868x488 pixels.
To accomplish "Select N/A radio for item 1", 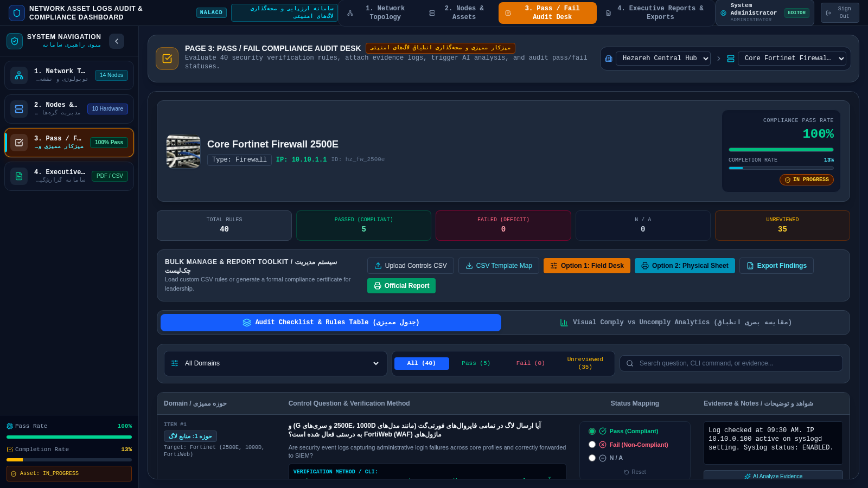I will (592, 458).
